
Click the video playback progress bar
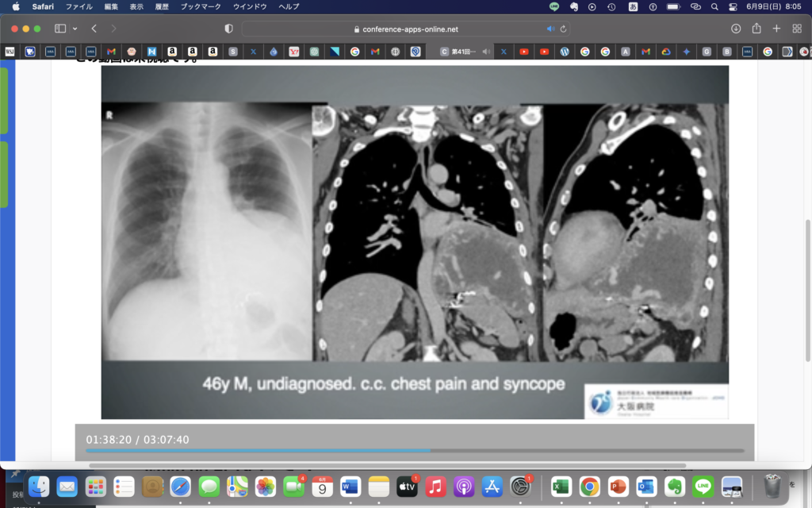[415, 450]
